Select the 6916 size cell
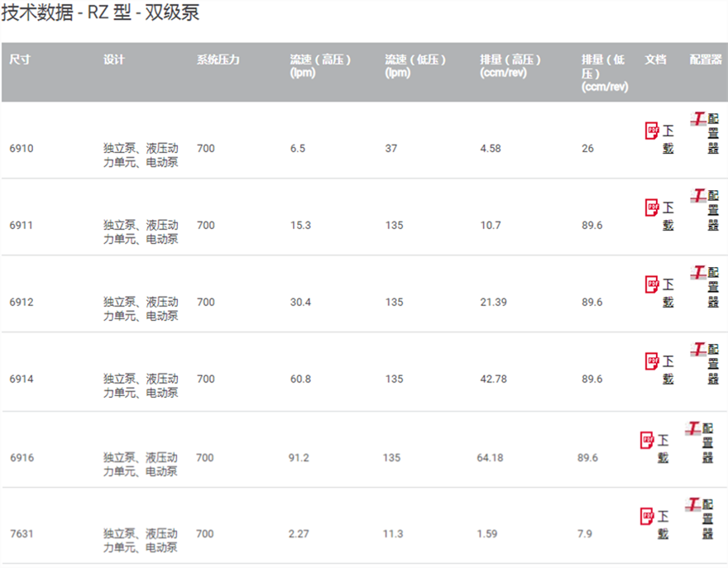Viewport: 728px width, 568px height. click(22, 458)
